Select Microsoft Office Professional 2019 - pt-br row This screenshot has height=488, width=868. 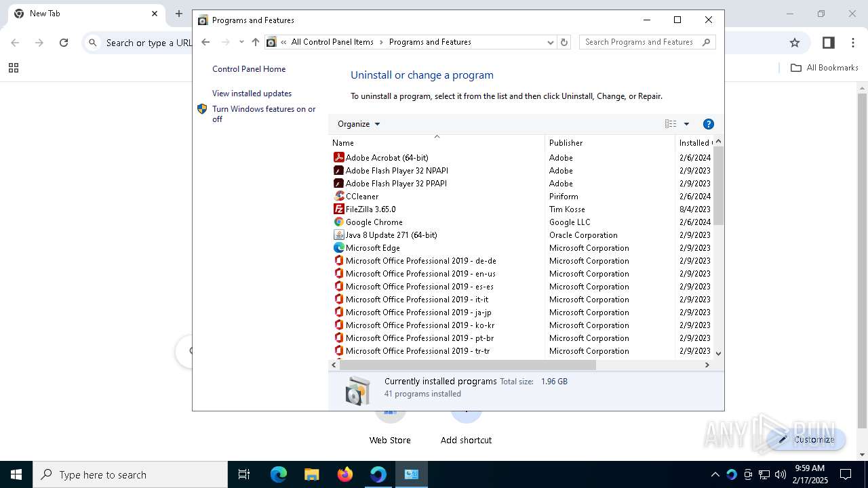521,338
